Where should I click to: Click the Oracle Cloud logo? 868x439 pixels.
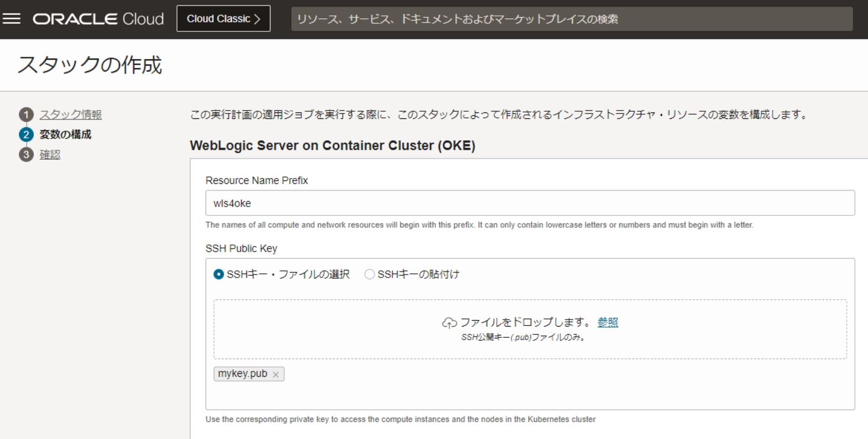98,19
